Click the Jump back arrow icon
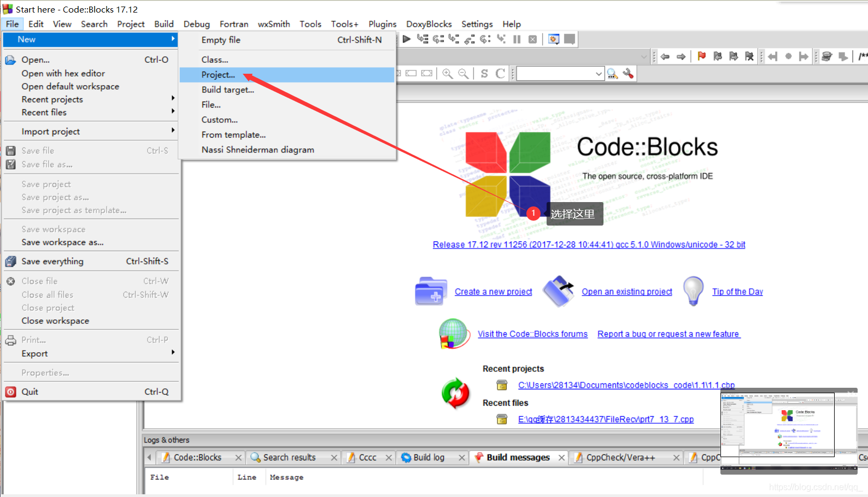 coord(665,56)
